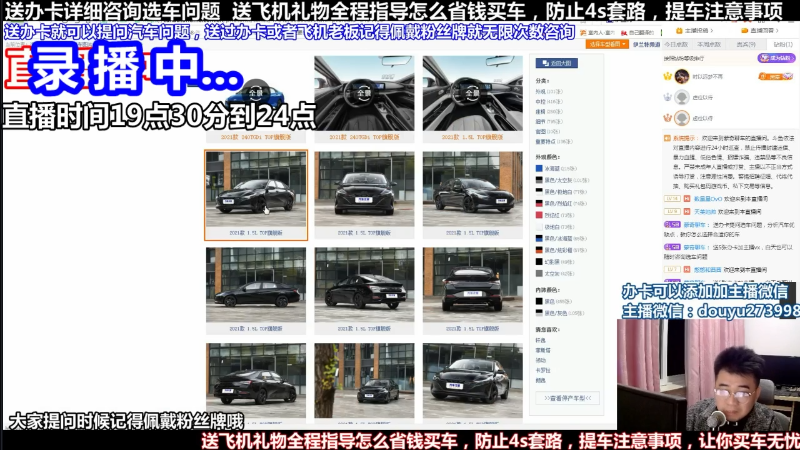Image resolution: width=800 pixels, height=450 pixels.
Task: Open the bottom-row high-angle front view thumbnail
Action: pyautogui.click(x=472, y=383)
